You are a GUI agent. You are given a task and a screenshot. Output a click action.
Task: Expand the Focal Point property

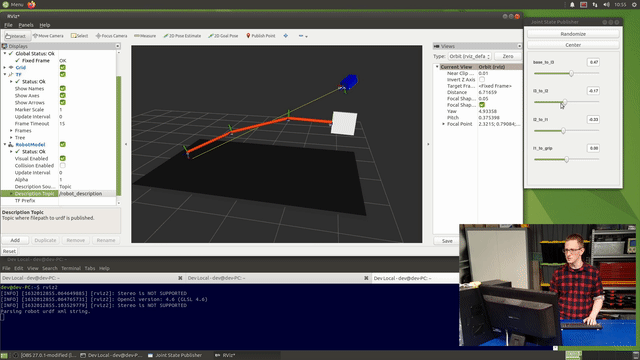coord(444,124)
